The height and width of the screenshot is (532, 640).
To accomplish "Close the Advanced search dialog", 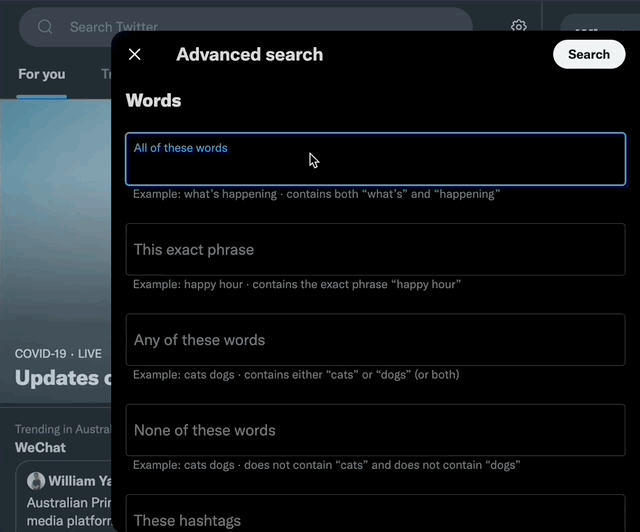I will tap(135, 54).
